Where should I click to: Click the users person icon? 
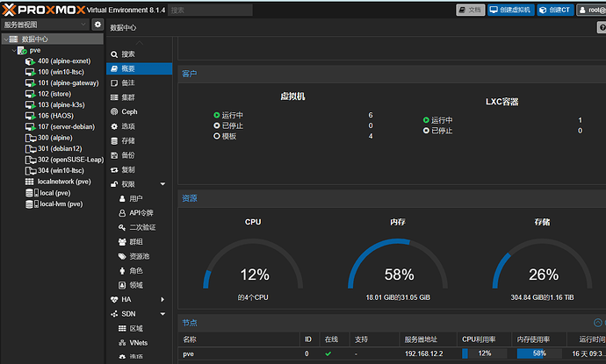click(122, 199)
